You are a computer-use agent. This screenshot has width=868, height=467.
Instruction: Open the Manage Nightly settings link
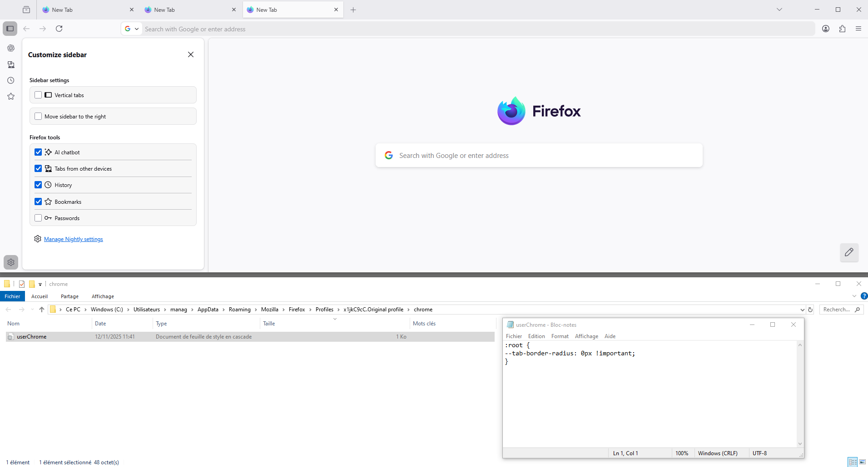[x=74, y=239]
